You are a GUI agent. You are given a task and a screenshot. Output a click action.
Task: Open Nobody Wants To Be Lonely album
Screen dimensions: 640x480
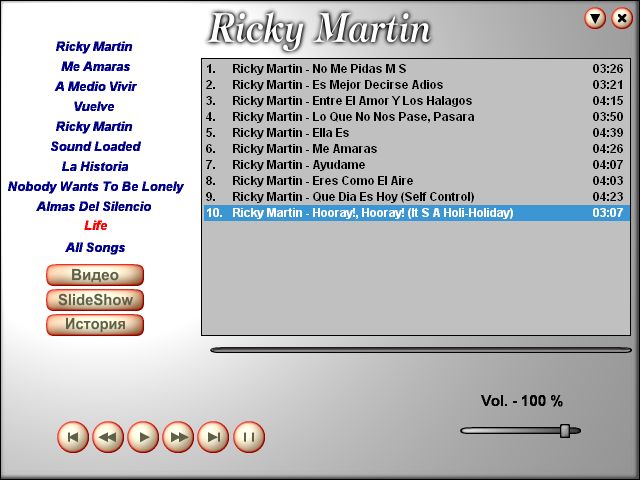(96, 187)
